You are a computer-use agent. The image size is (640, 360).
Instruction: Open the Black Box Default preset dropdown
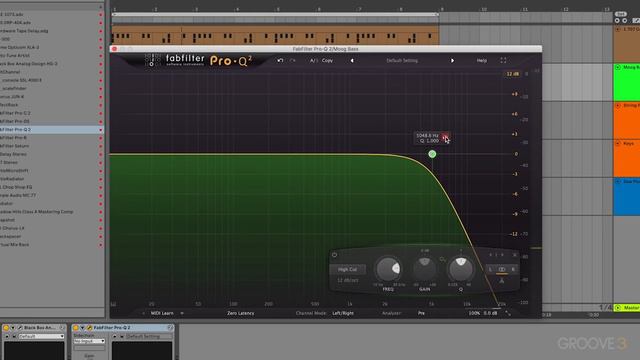[41, 336]
